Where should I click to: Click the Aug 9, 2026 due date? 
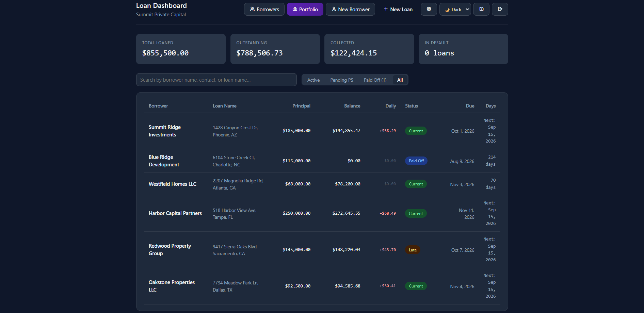pos(462,161)
